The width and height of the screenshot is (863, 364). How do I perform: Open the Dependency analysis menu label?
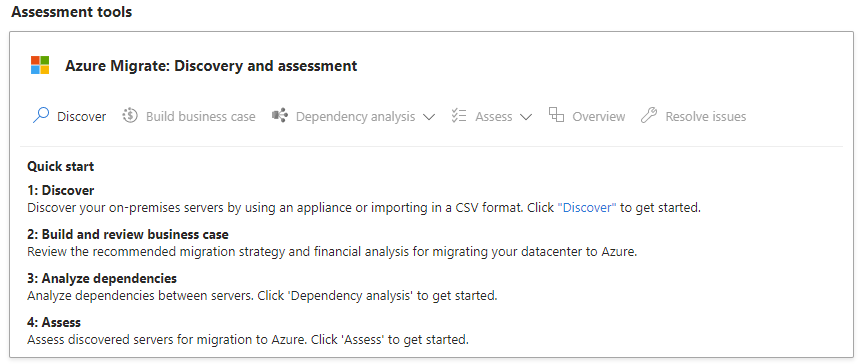[x=356, y=117]
